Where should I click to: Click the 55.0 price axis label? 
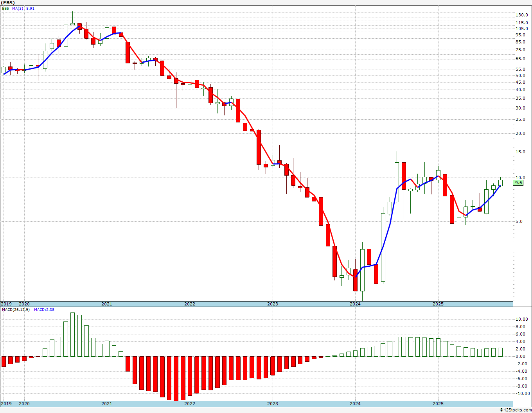pos(521,69)
